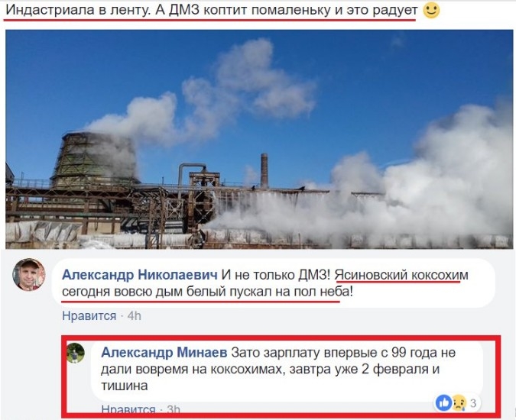Click the blue thumbs-up reaction icon
This screenshot has height=420, width=516.
(443, 403)
